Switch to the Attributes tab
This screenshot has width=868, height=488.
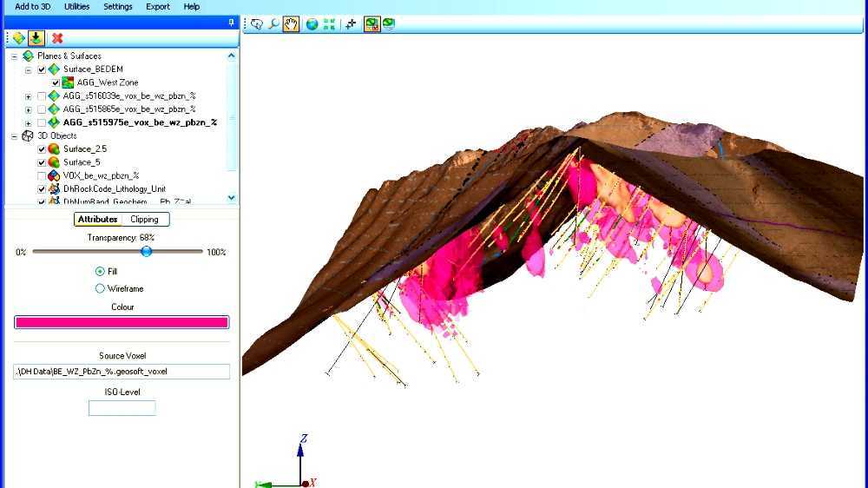click(98, 220)
